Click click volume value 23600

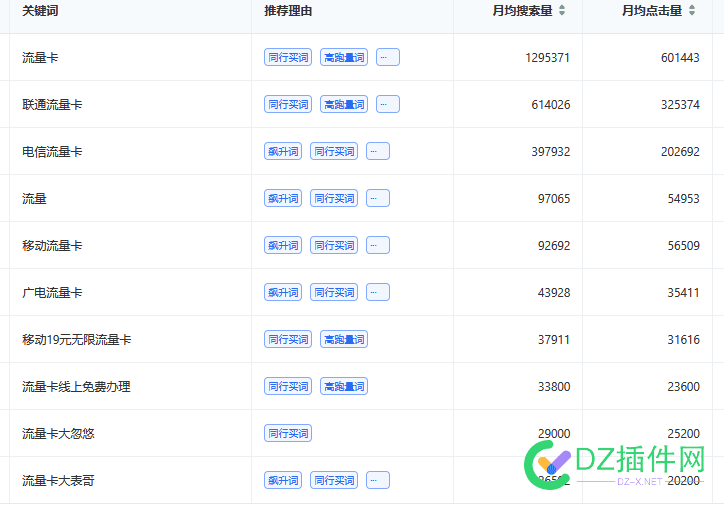pyautogui.click(x=684, y=387)
